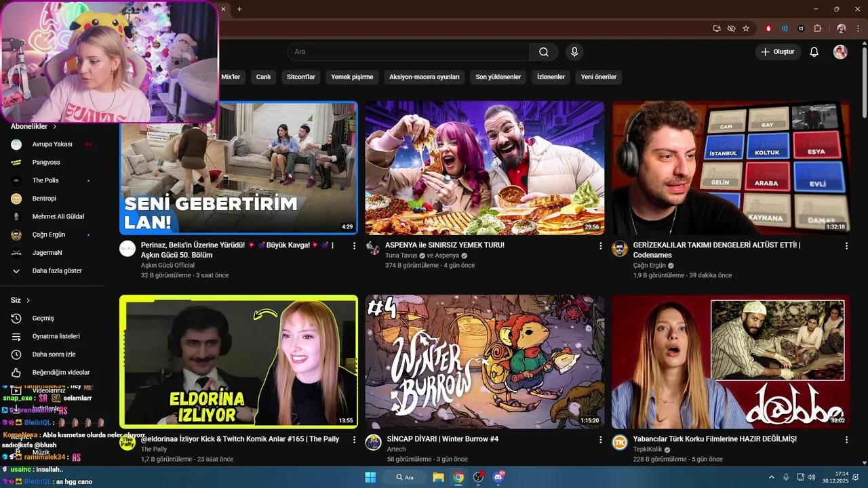The width and height of the screenshot is (868, 488).
Task: Open options for SİNCAP DİYARI video
Action: pos(600,440)
